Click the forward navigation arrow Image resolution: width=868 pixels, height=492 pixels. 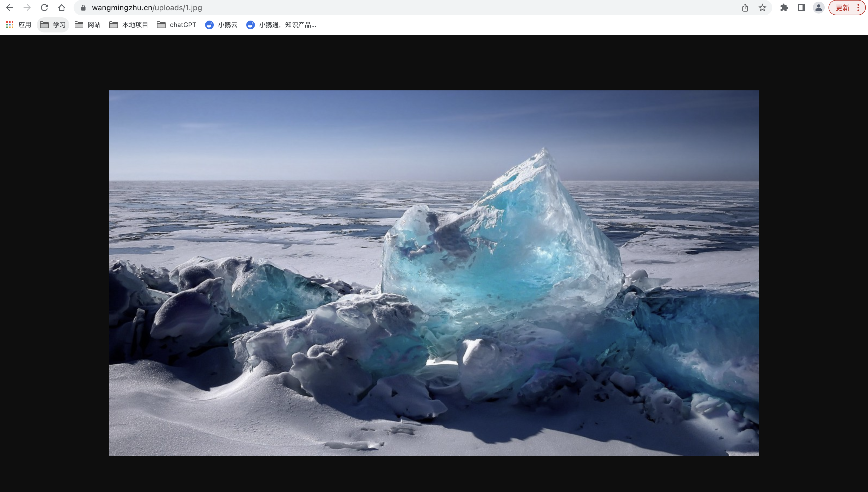click(27, 7)
